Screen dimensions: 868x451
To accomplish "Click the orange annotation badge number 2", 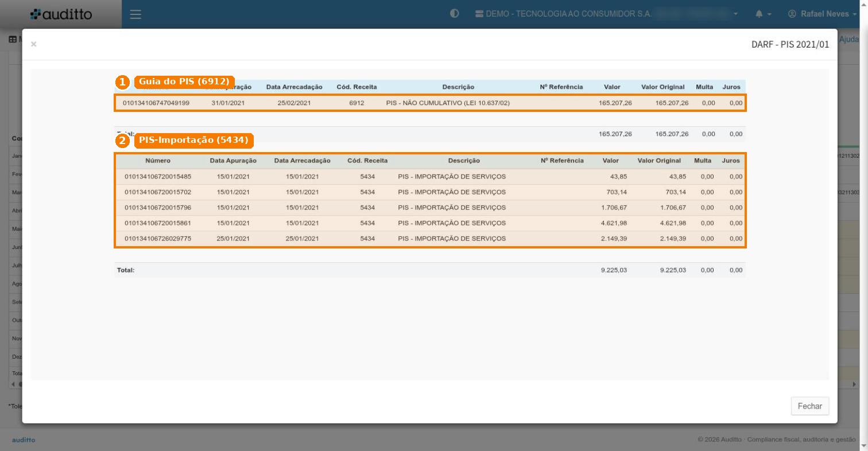I will 122,141.
